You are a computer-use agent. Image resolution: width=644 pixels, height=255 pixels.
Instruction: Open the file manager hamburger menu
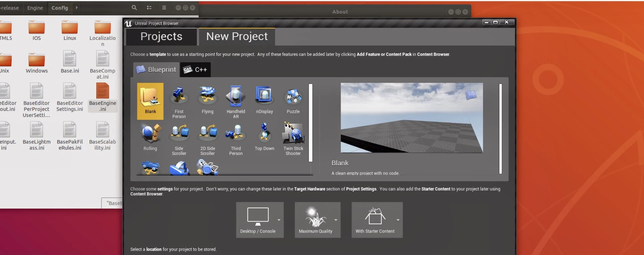(164, 7)
